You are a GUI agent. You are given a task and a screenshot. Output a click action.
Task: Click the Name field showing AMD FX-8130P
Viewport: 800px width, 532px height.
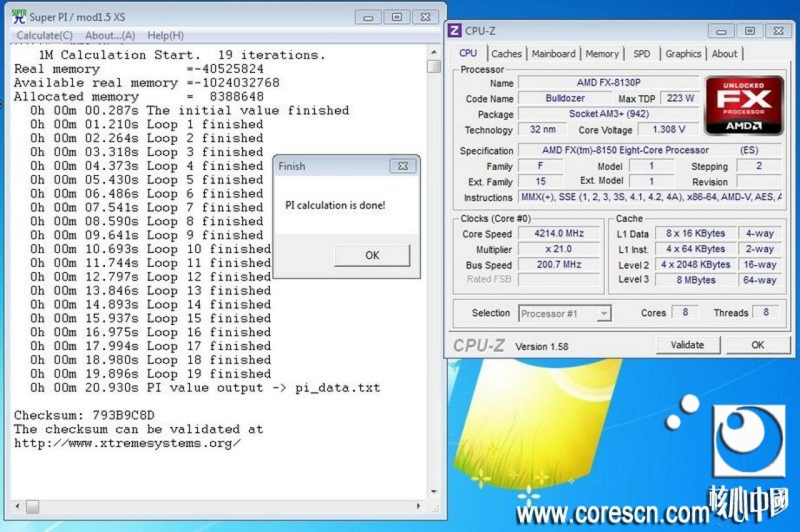609,83
